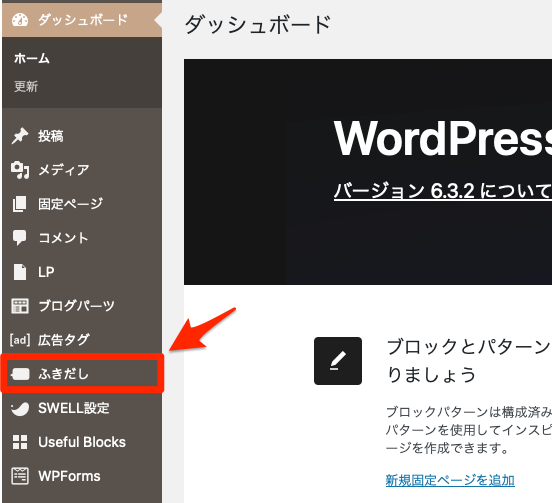Click the ダッシュボード page heading
552x503 pixels.
[258, 25]
